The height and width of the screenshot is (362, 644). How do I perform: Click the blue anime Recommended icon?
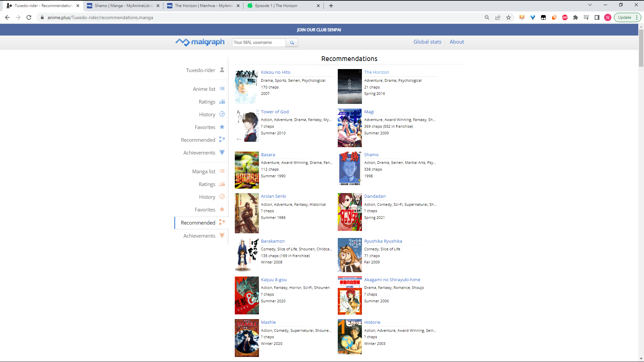(222, 139)
